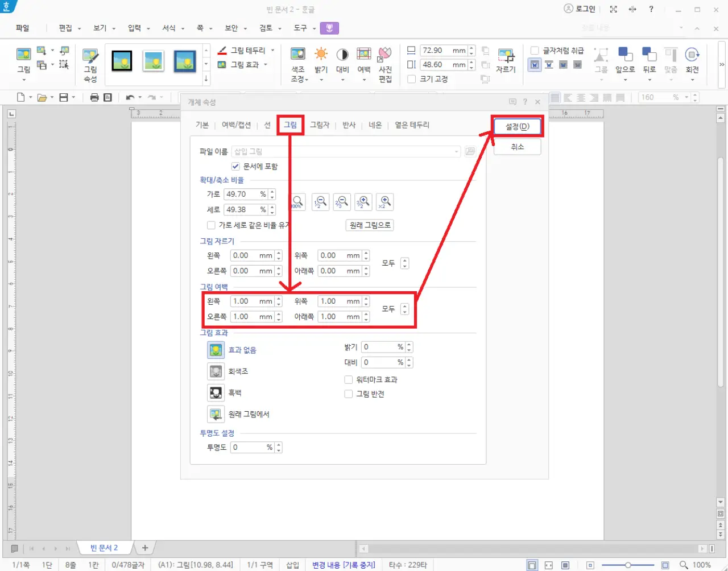Expand the picture style gallery arrow

click(x=206, y=78)
